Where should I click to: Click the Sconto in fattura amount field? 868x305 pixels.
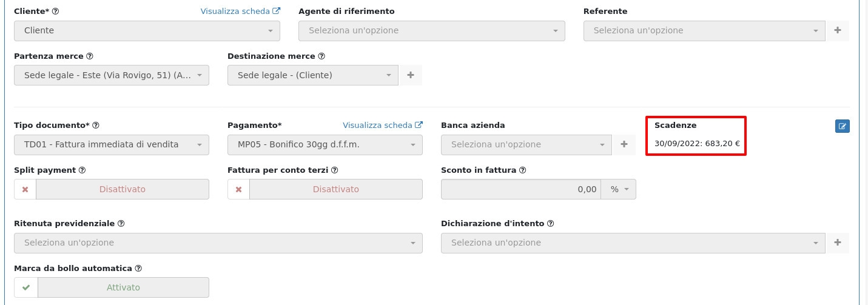click(x=520, y=189)
